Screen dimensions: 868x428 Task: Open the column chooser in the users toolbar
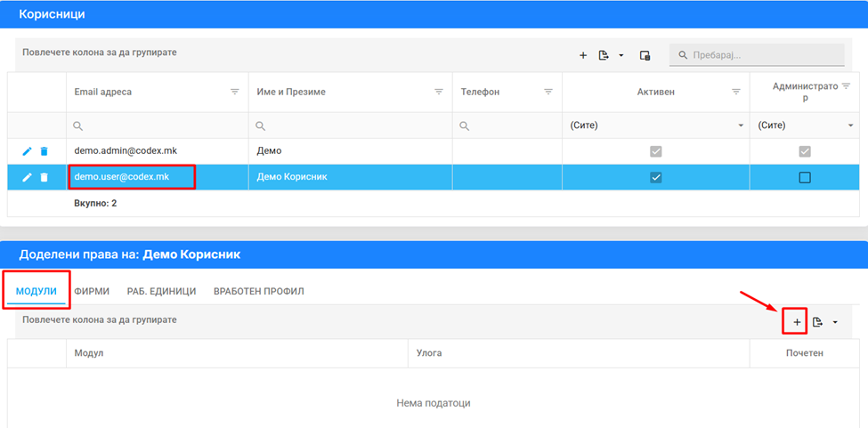tap(645, 55)
